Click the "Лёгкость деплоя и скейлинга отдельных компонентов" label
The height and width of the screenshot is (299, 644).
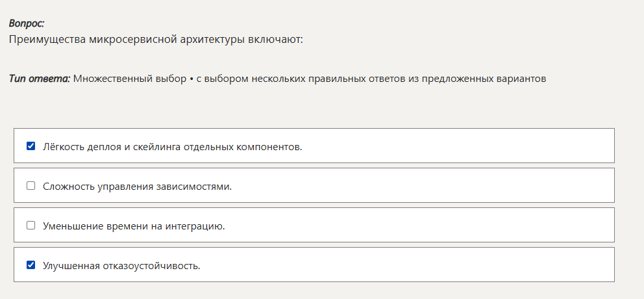point(172,147)
